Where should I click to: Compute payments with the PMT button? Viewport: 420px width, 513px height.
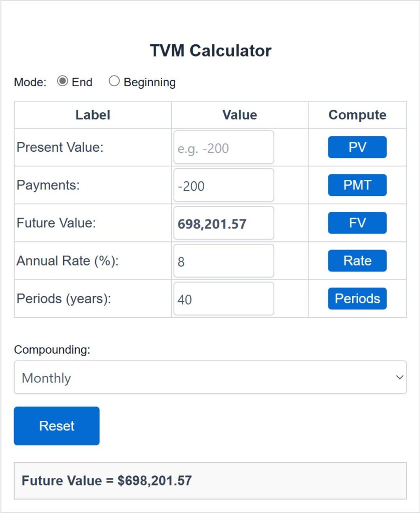click(357, 185)
